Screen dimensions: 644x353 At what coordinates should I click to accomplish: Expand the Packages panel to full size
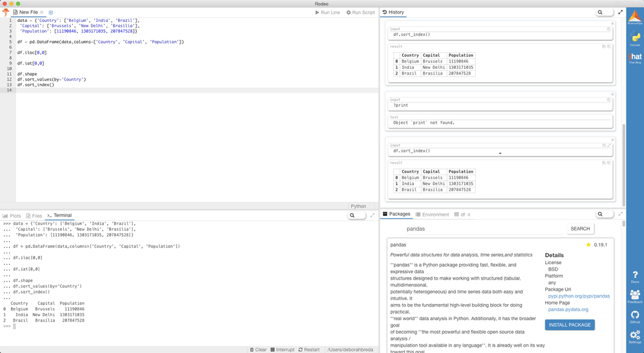[620, 214]
